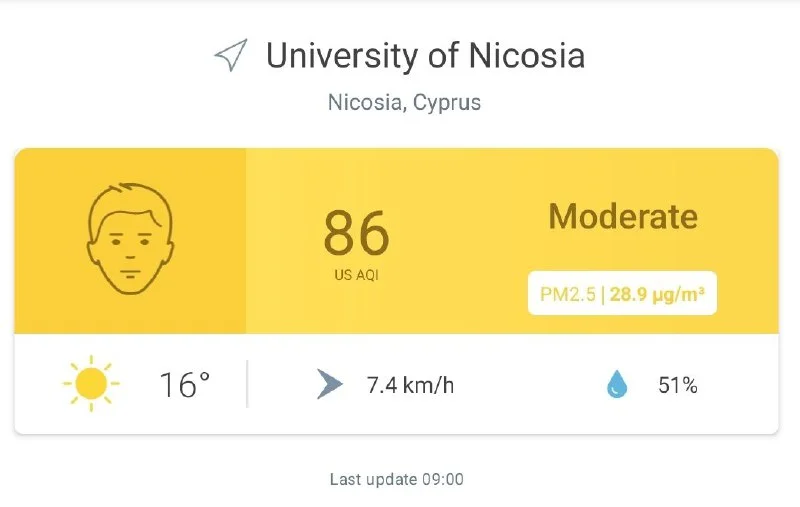Viewport: 800px width, 507px height.
Task: Open the University of Nicosia station title
Action: (425, 56)
